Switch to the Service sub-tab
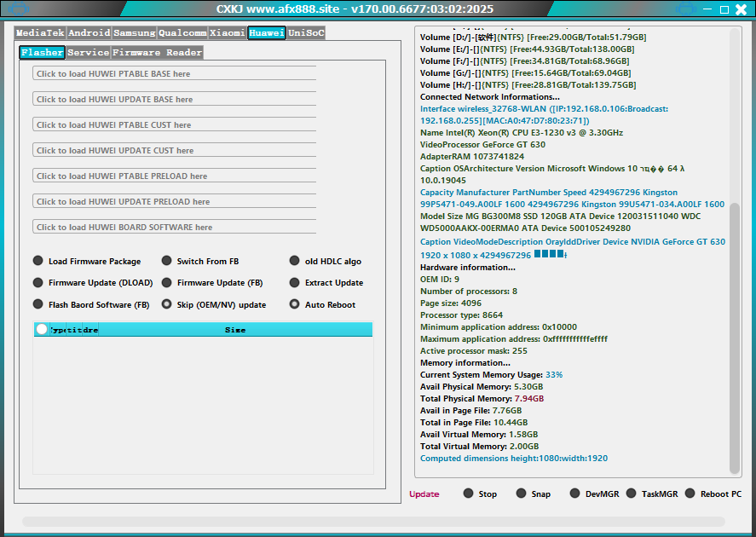Viewport: 756px width, 537px height. coord(89,52)
